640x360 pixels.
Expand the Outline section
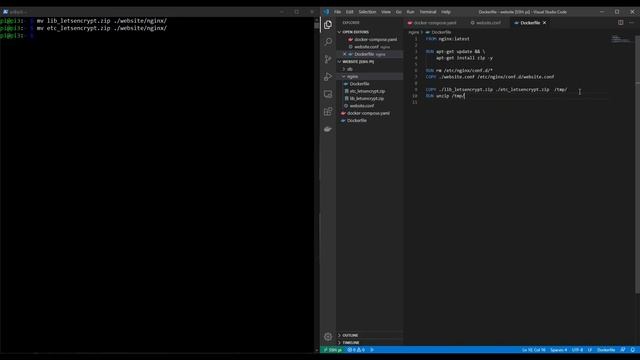tap(350, 335)
